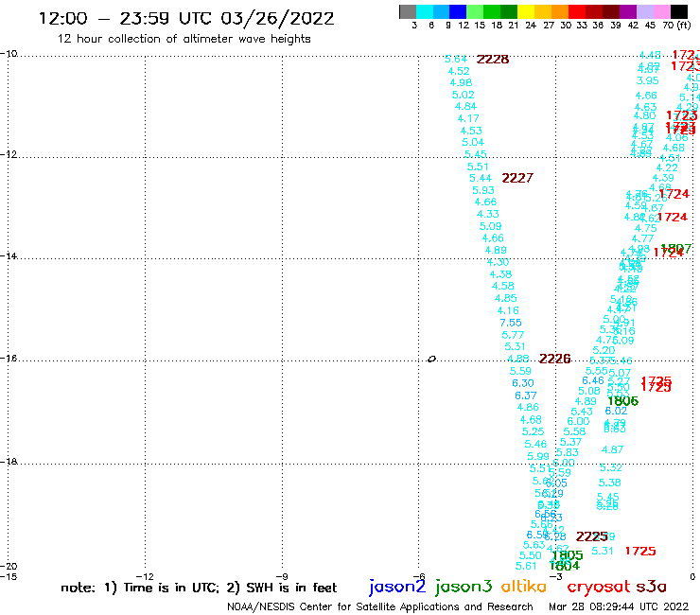Select the dark red s3a satellite label
The height and width of the screenshot is (615, 700).
[651, 587]
